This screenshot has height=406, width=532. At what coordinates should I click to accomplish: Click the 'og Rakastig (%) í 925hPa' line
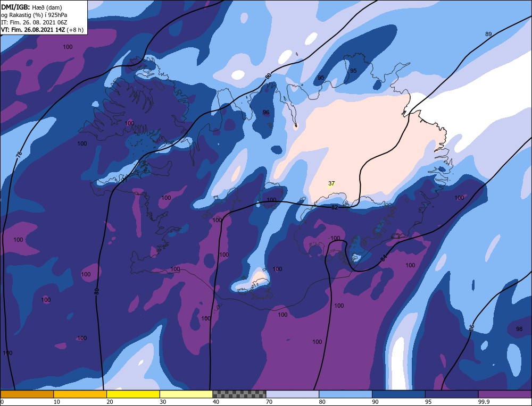tap(34, 15)
